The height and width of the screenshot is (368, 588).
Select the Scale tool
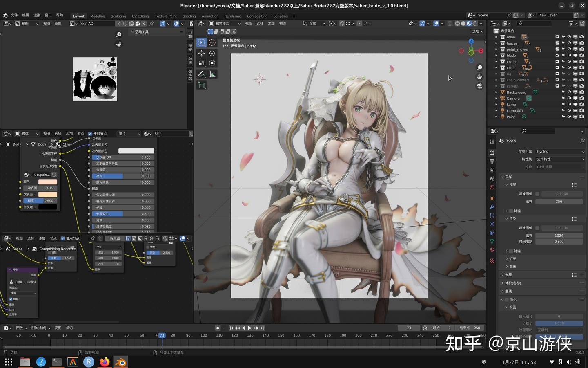coord(202,63)
